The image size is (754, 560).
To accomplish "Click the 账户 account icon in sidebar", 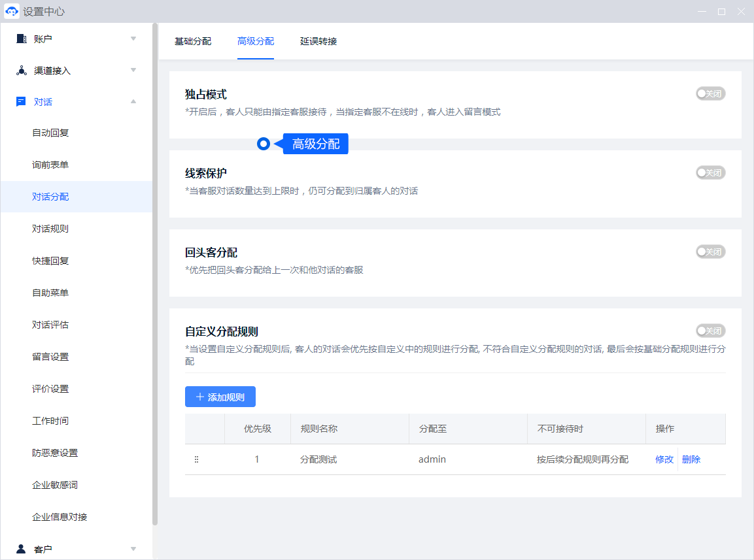I will 21,39.
